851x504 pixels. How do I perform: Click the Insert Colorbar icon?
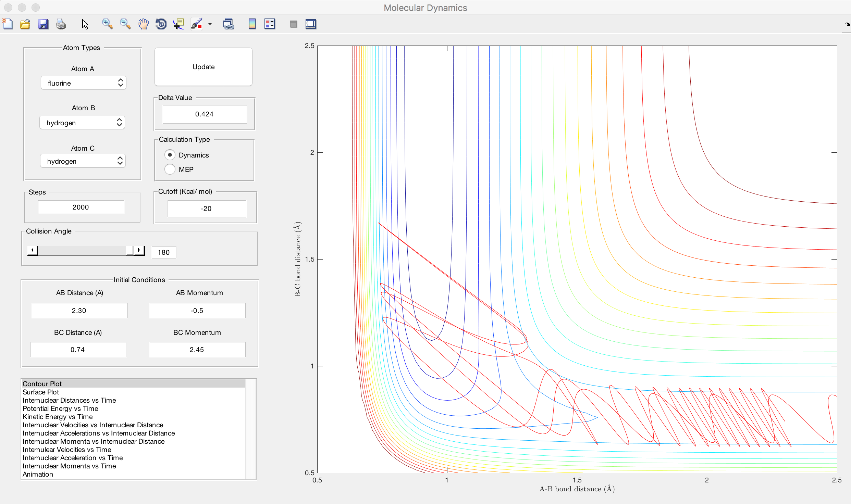pos(252,24)
